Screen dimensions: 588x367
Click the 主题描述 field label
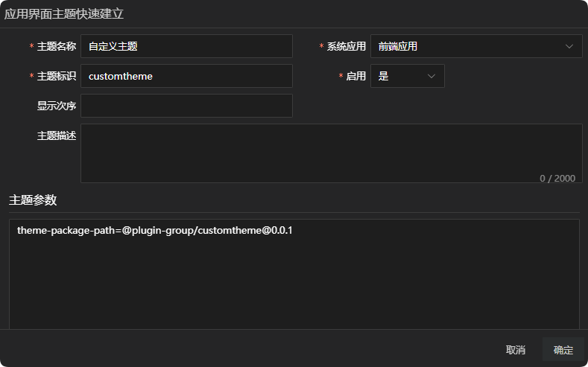tap(57, 135)
